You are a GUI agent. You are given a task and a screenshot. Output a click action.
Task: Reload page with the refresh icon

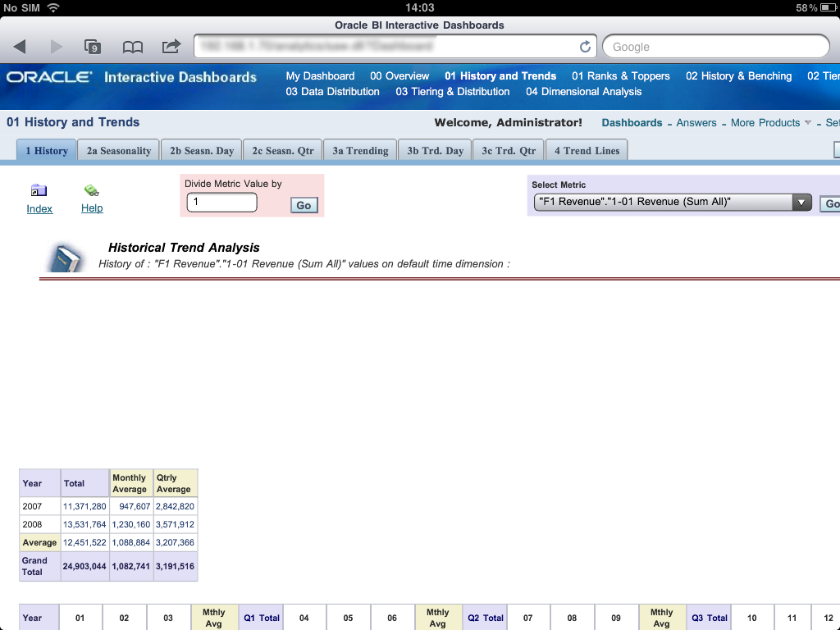tap(585, 47)
